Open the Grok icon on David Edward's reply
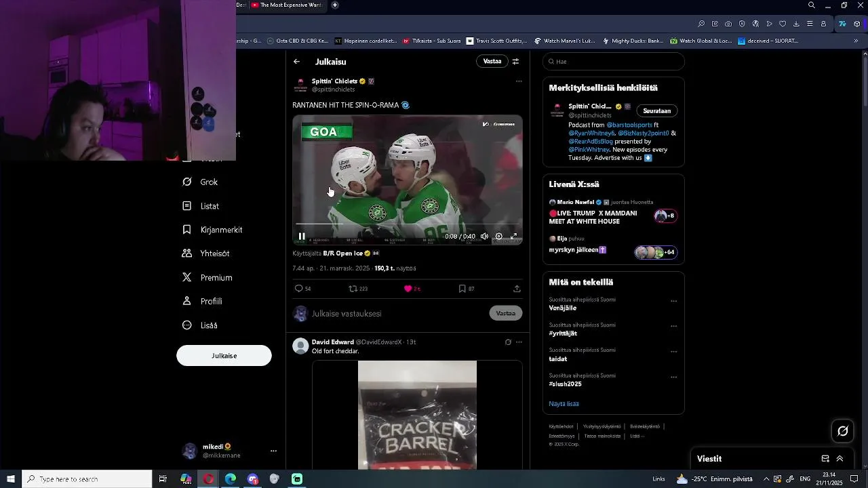 coord(508,342)
